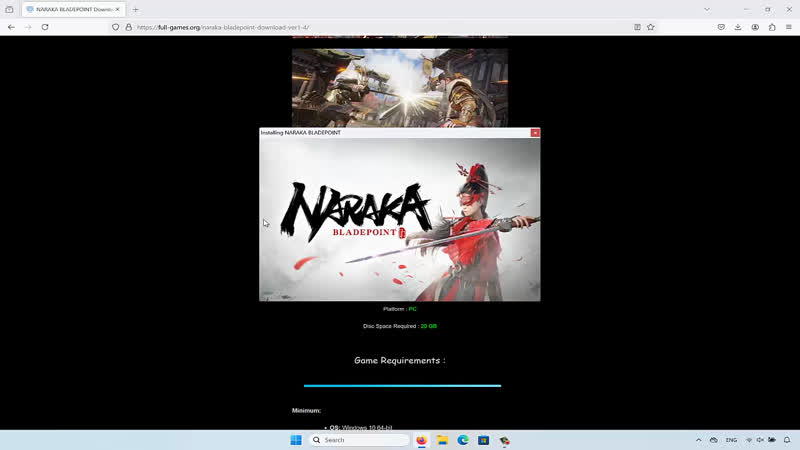Close the Installing NARAKA BLADEPOINT window
Image resolution: width=800 pixels, height=450 pixels.
(535, 132)
